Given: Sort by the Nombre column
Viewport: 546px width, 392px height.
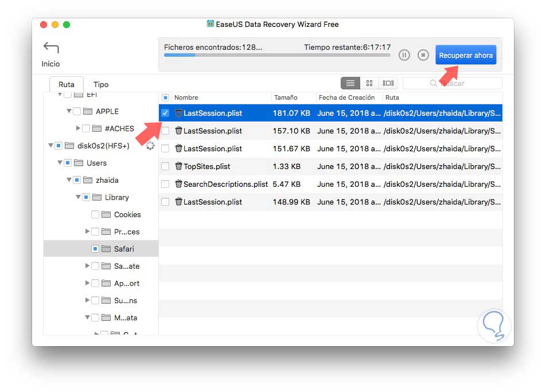Looking at the screenshot, I should (x=221, y=98).
